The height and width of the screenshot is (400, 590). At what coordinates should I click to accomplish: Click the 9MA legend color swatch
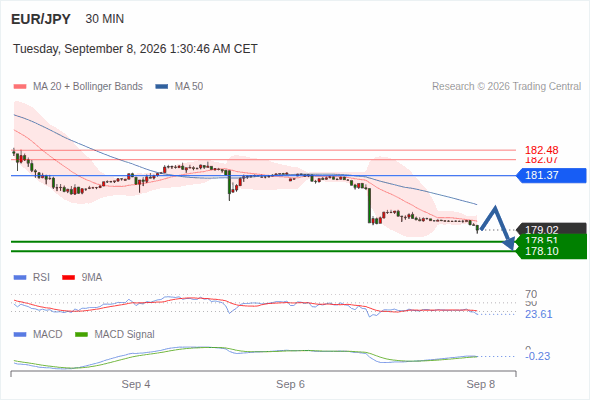(x=68, y=278)
